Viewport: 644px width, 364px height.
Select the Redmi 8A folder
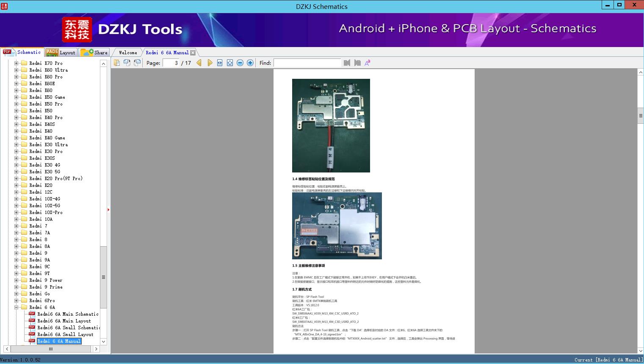point(39,246)
